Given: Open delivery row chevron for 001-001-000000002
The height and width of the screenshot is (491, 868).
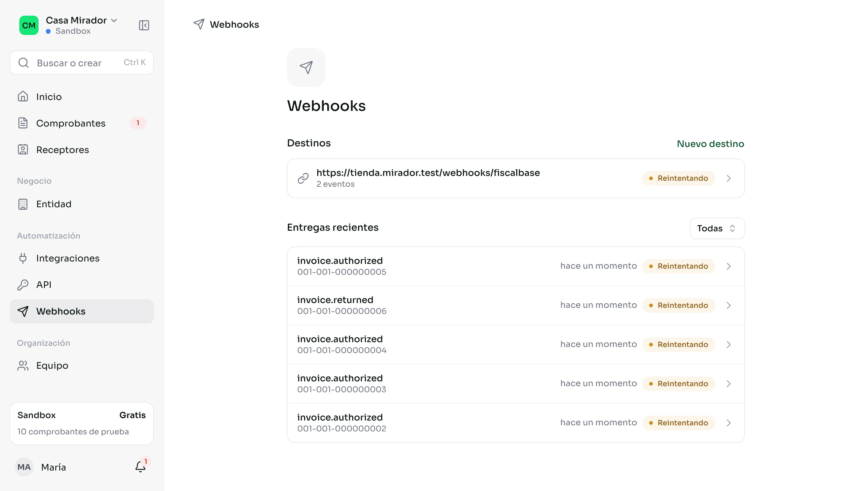Looking at the screenshot, I should point(729,423).
